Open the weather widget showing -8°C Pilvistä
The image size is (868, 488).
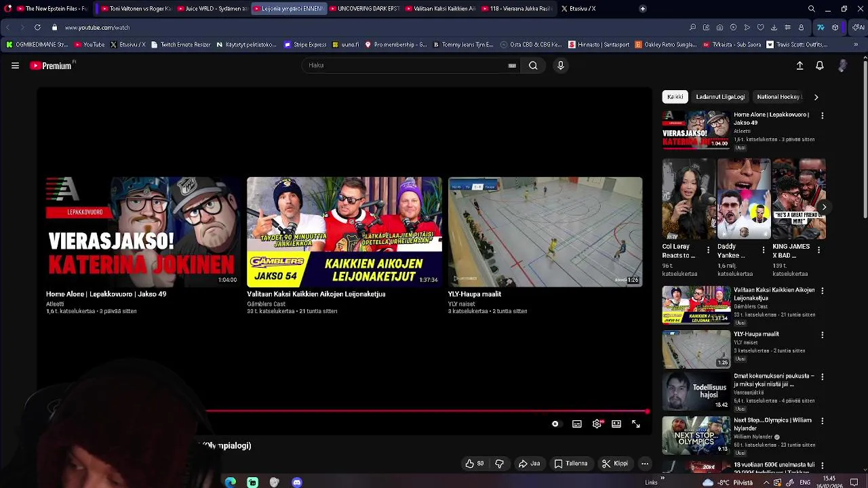point(728,483)
